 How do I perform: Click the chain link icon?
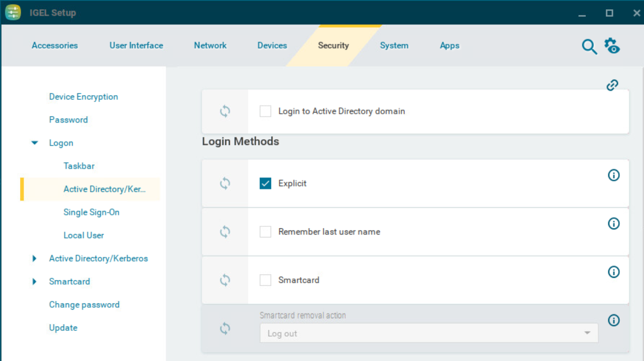(x=612, y=85)
